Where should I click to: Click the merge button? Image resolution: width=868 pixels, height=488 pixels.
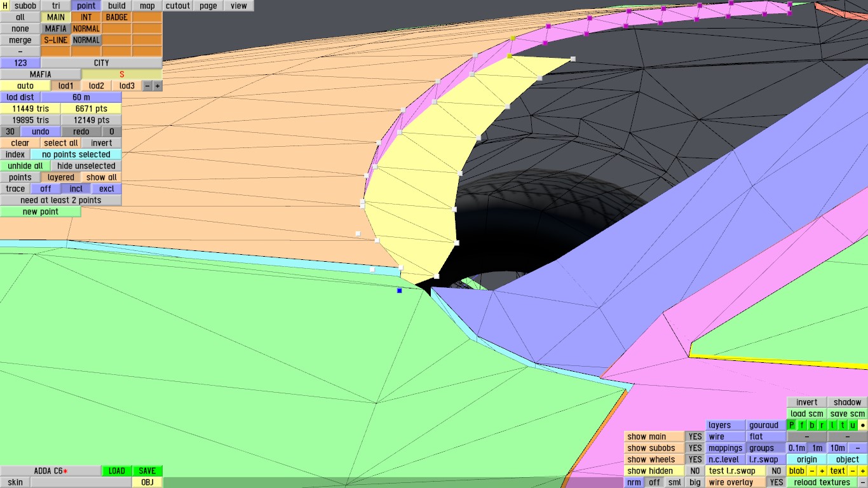click(20, 40)
